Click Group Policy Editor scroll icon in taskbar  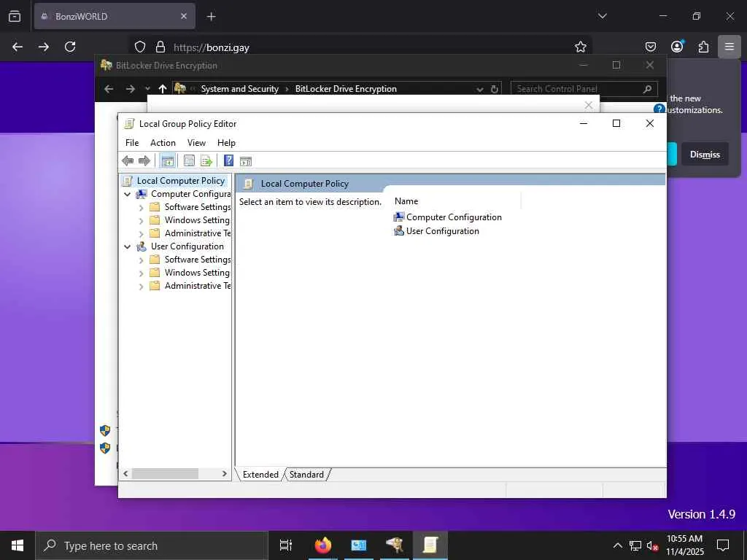(x=430, y=545)
